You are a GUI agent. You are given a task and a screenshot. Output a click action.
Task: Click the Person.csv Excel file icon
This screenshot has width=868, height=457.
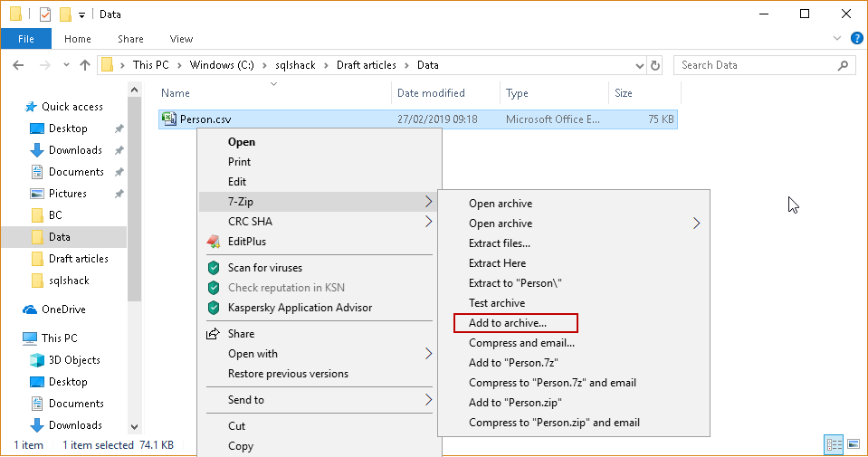pyautogui.click(x=169, y=119)
